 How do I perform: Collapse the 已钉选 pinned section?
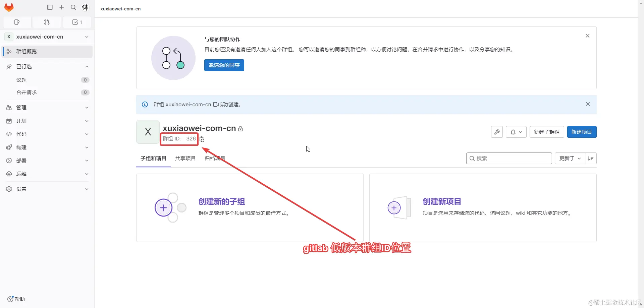(47, 67)
